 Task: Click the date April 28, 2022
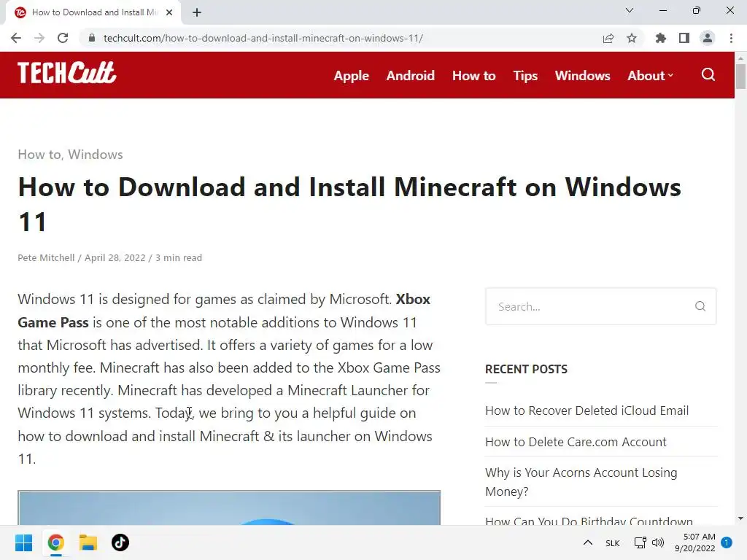115,257
